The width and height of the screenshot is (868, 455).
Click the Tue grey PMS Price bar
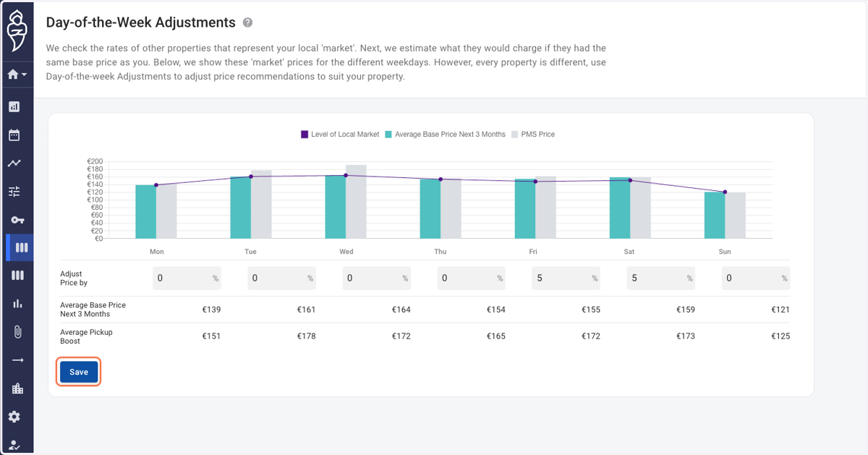261,205
